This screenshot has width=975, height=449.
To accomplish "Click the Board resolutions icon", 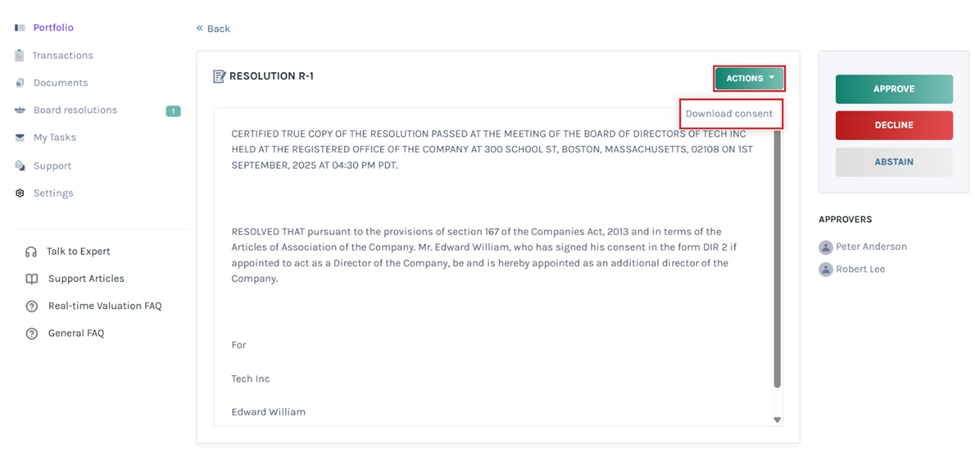I will (20, 110).
